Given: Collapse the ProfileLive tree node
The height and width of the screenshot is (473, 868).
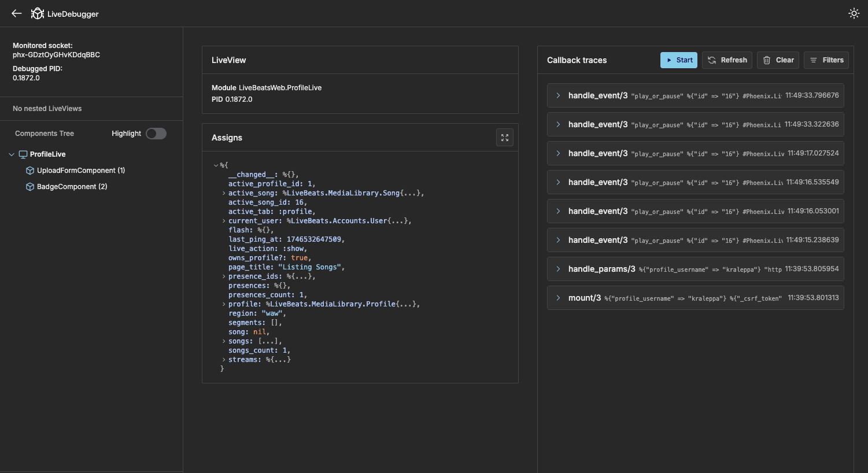Looking at the screenshot, I should tap(12, 154).
